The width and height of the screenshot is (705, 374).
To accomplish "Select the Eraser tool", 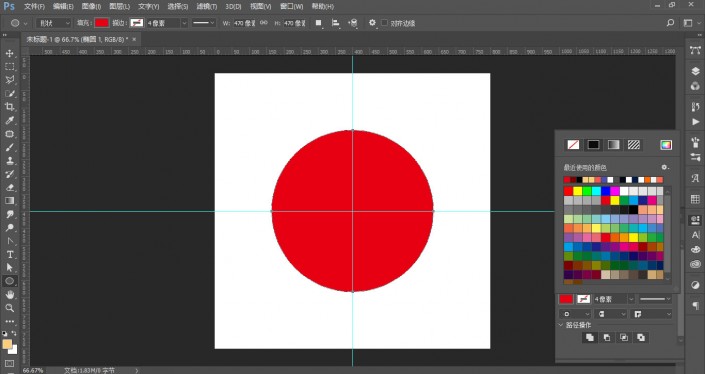I will click(x=9, y=187).
